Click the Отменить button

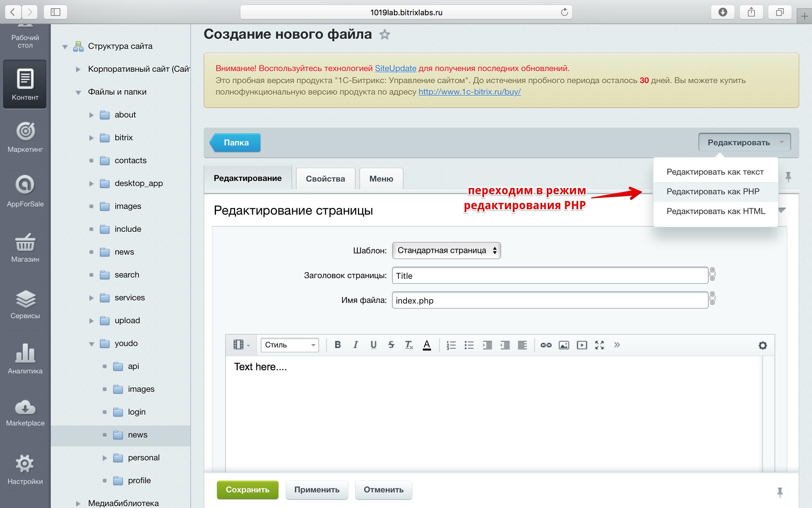(x=383, y=490)
